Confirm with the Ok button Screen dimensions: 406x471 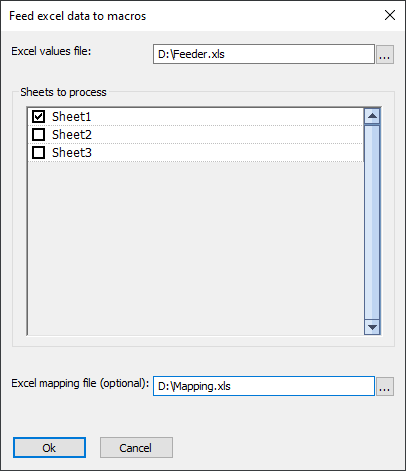(x=49, y=448)
